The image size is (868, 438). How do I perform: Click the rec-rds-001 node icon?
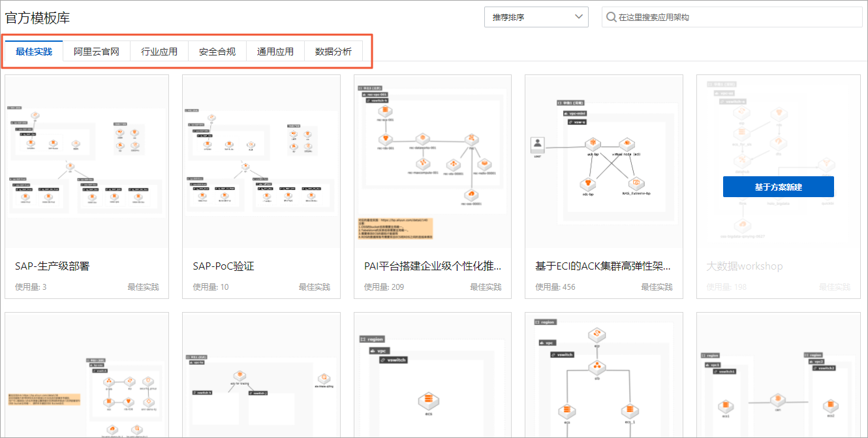point(386,140)
